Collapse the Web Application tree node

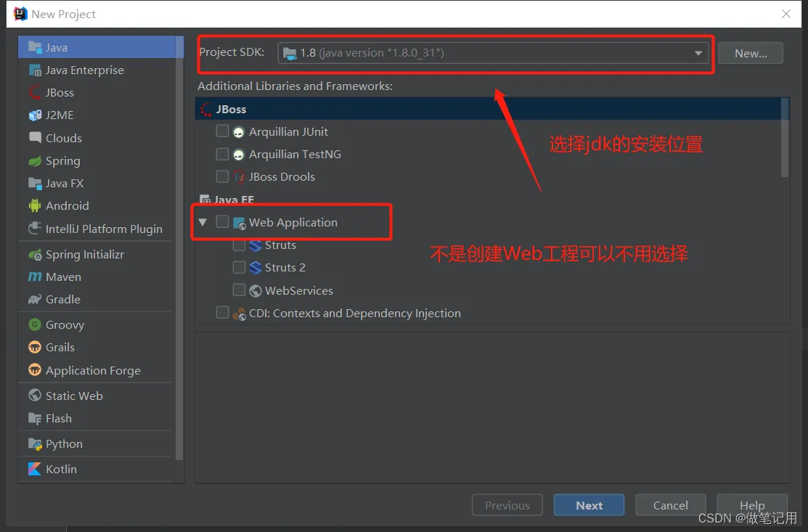coord(203,222)
